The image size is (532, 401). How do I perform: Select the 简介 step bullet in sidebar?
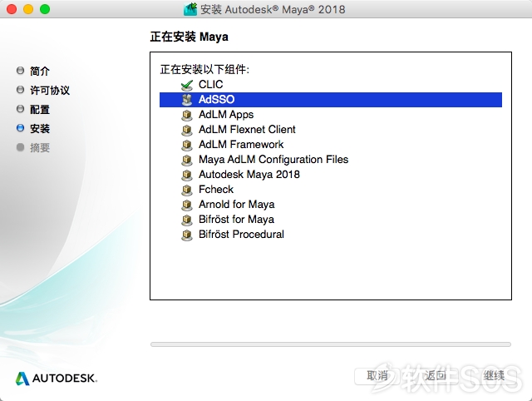(20, 71)
